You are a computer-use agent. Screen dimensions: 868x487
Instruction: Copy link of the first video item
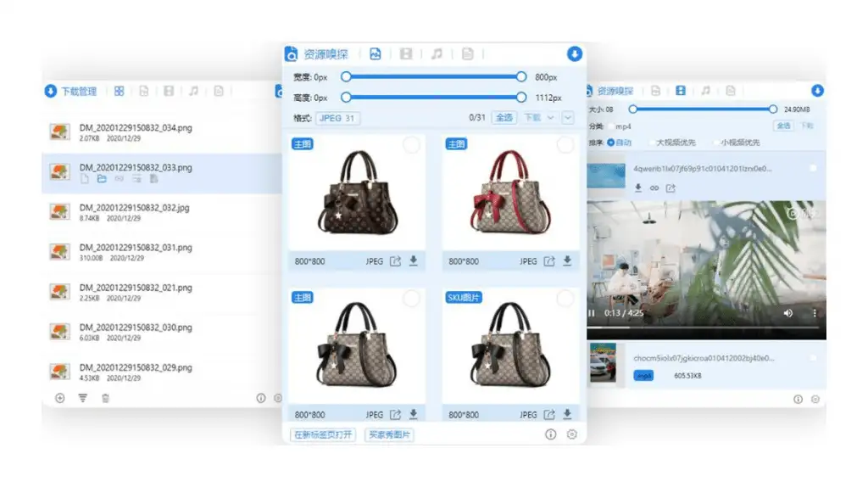click(x=654, y=188)
